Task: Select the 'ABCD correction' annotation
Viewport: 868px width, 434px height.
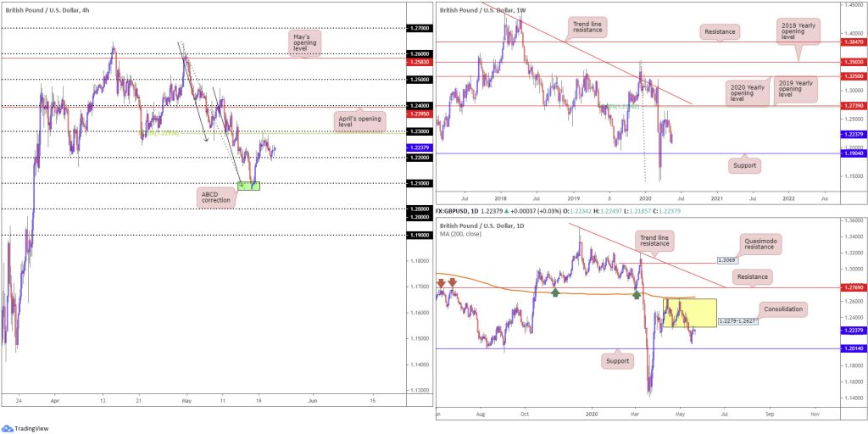Action: (x=216, y=197)
